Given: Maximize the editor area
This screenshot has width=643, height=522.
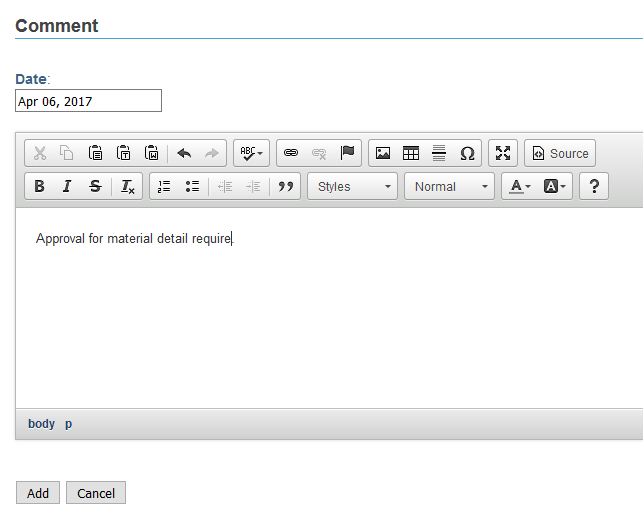Looking at the screenshot, I should tap(503, 153).
